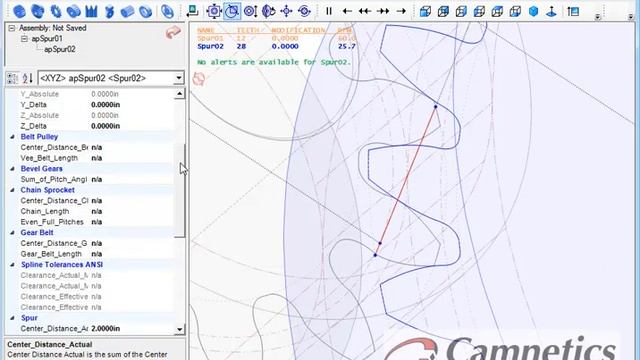Collapse the Spur property group

[x=12, y=318]
